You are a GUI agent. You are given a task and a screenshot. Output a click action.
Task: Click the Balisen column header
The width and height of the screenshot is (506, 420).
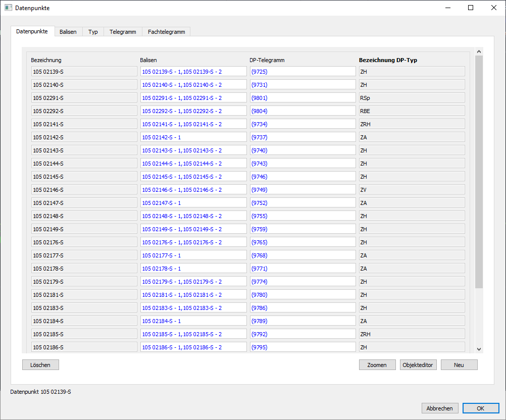tap(148, 60)
